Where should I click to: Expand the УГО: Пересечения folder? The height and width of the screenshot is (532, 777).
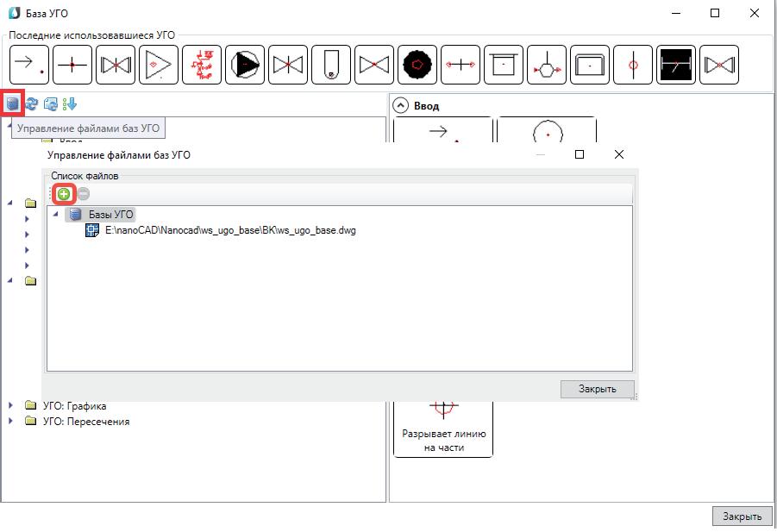(x=11, y=421)
